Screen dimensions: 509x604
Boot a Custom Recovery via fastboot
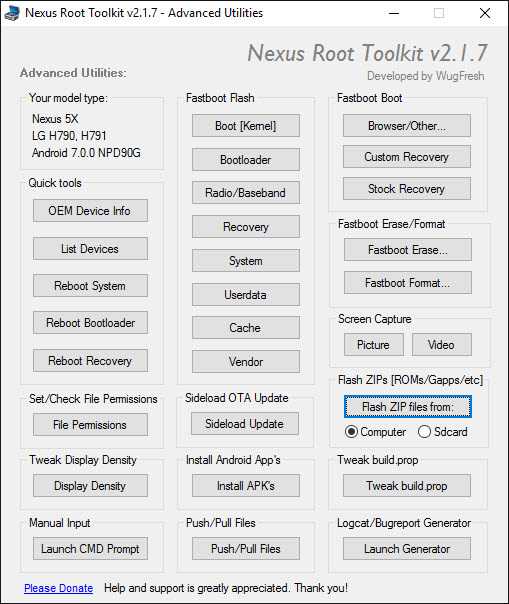pos(407,157)
